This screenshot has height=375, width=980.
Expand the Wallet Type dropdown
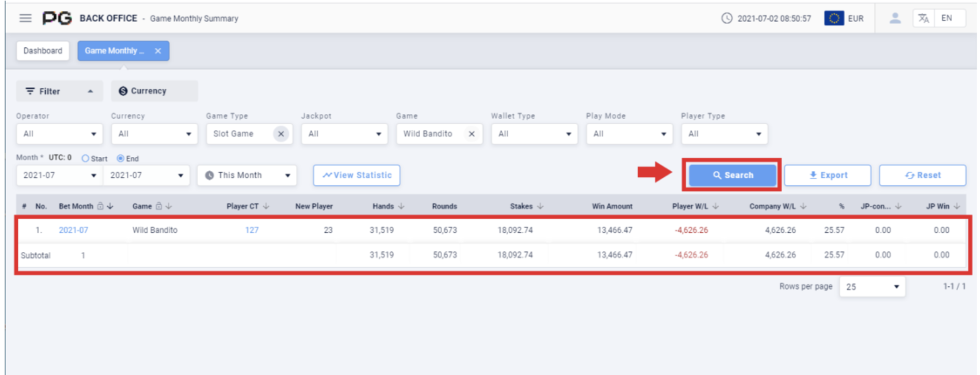(x=534, y=134)
